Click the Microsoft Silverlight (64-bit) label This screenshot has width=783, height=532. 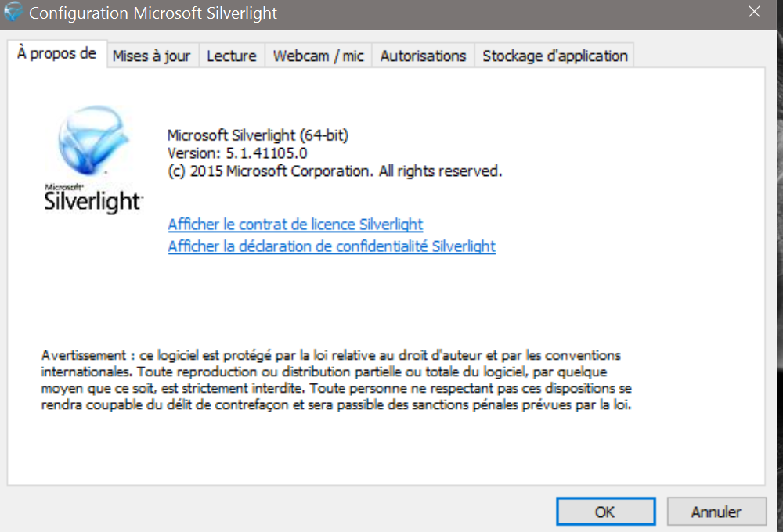258,135
